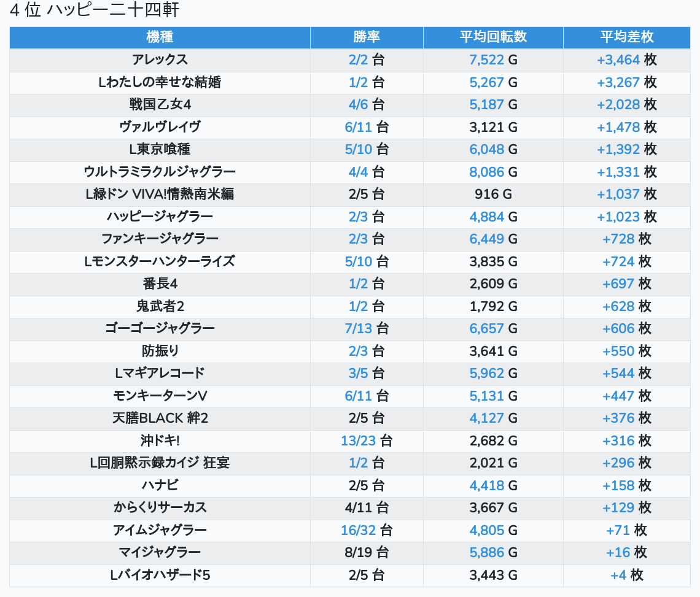Click the 沖ドキ! machine name
This screenshot has width=700, height=597.
click(x=160, y=441)
